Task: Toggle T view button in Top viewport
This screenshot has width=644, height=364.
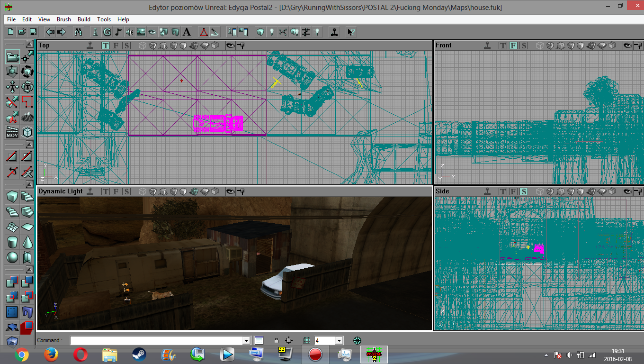Action: 106,45
